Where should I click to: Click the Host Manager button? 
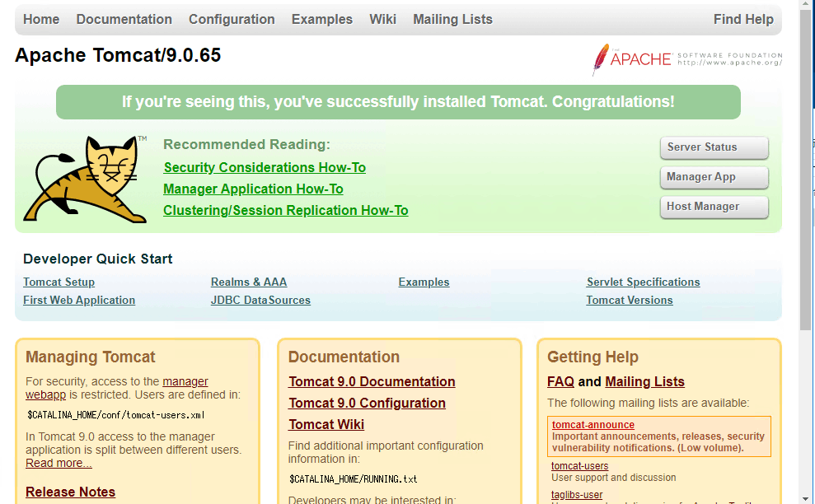714,207
